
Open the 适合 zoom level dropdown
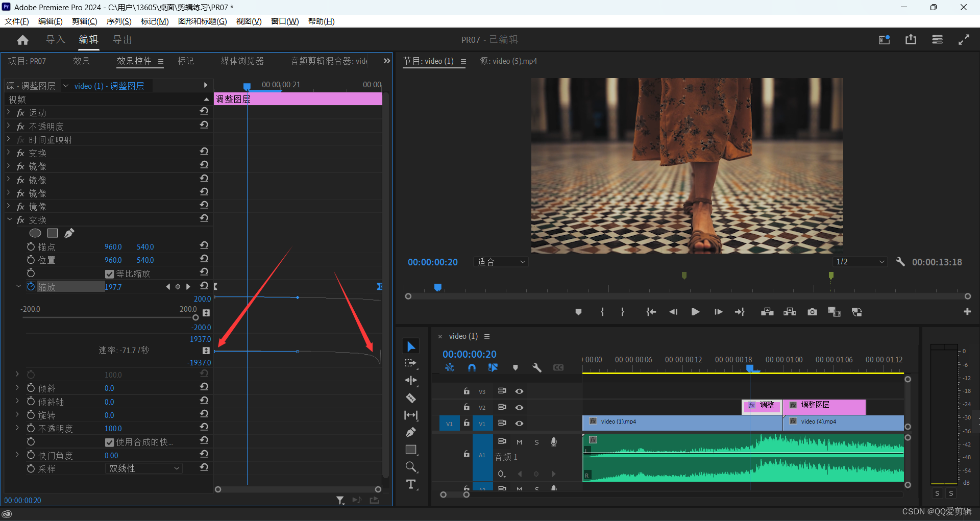(501, 262)
